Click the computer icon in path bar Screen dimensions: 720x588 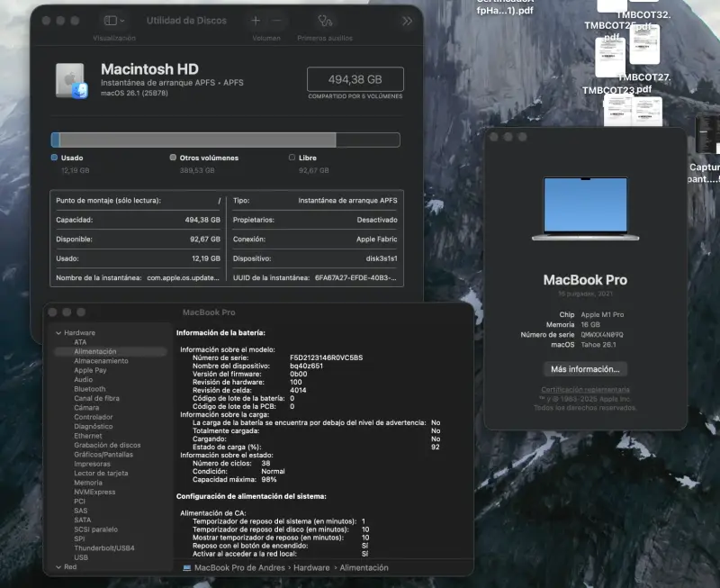click(187, 568)
